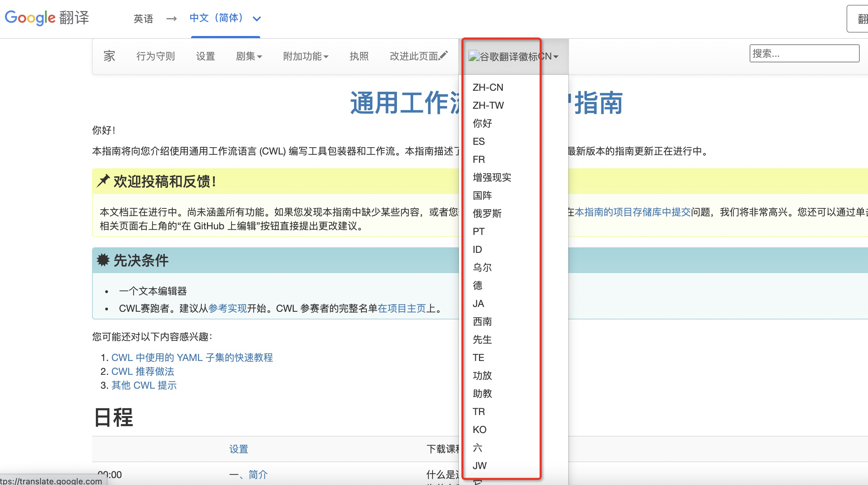
Task: Click the arrow between 英语 and 中文（简体）
Action: [x=171, y=18]
